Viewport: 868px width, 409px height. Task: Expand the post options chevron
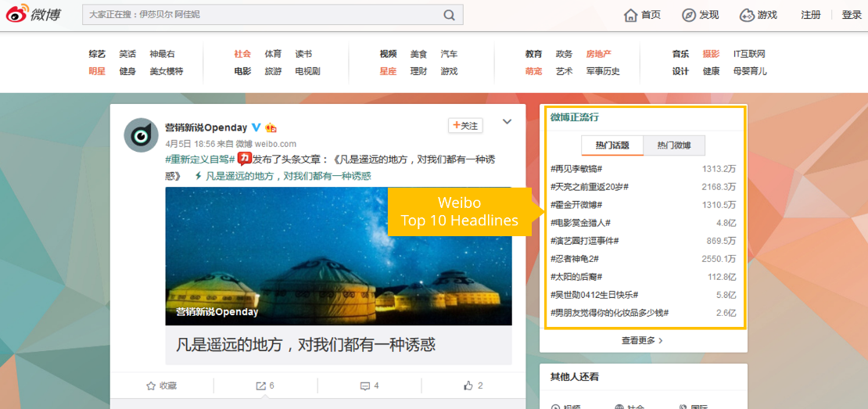coord(507,122)
